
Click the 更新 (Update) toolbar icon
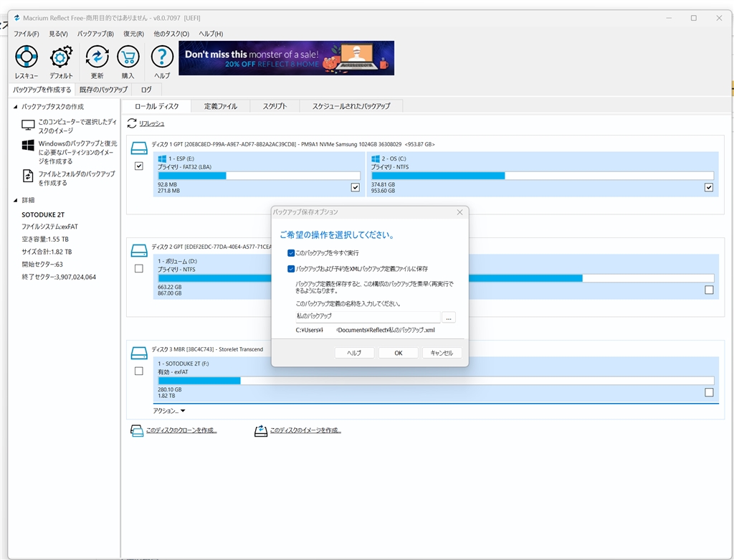coord(97,57)
